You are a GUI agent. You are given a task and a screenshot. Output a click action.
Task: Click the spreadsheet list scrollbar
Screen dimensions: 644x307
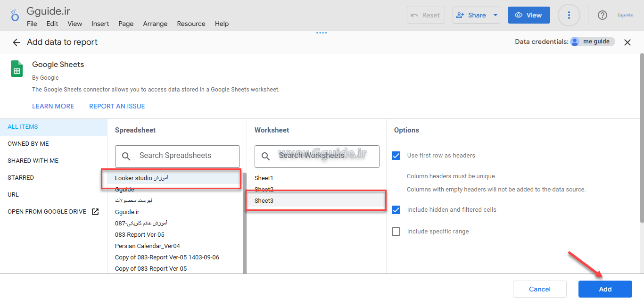click(245, 222)
